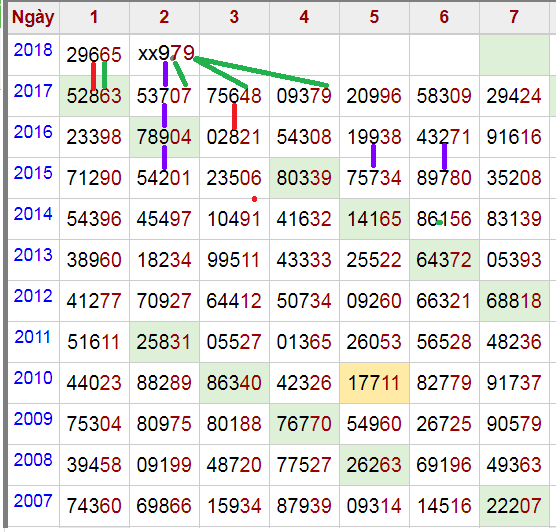556x532 pixels.
Task: Open the 2007 year link
Action: 33,501
